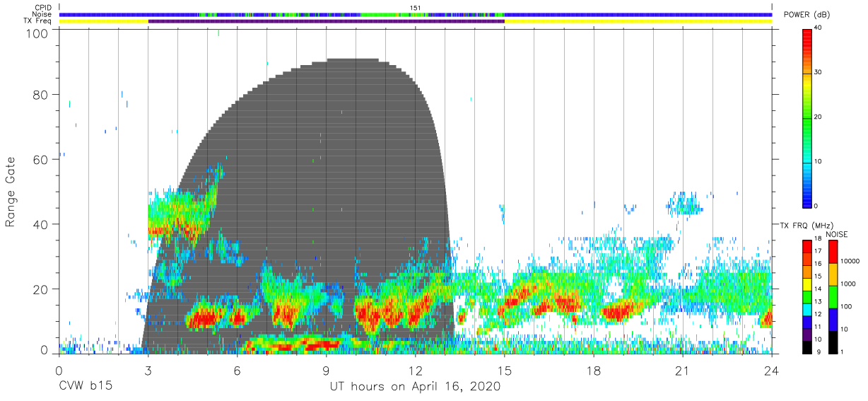The width and height of the screenshot is (868, 401).
Task: Select the purple segment of the TX Freq strip
Action: (327, 21)
